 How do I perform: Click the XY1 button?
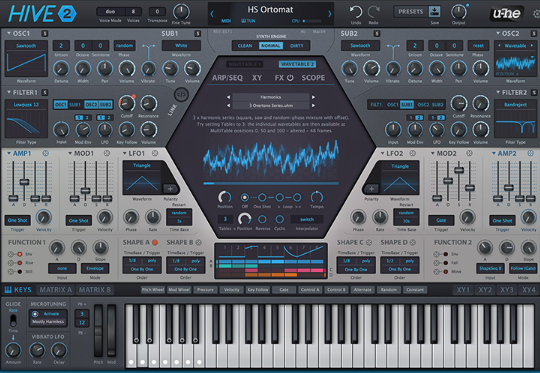coord(463,290)
